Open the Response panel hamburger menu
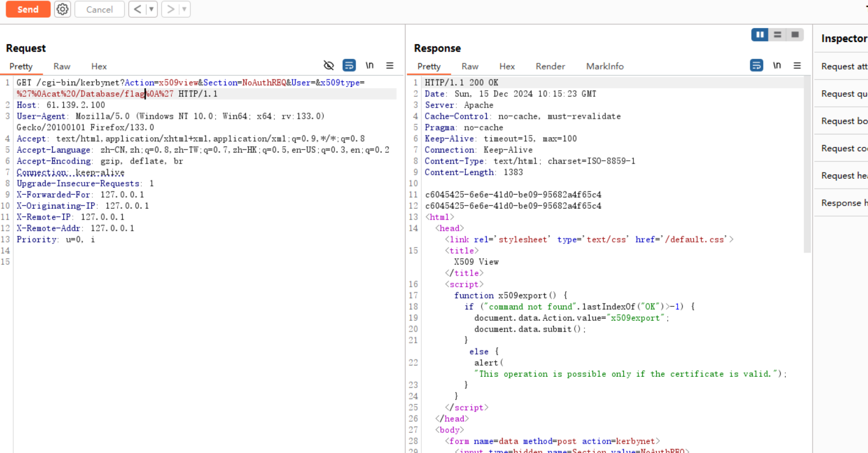Screen dimensions: 868x453 [797, 66]
